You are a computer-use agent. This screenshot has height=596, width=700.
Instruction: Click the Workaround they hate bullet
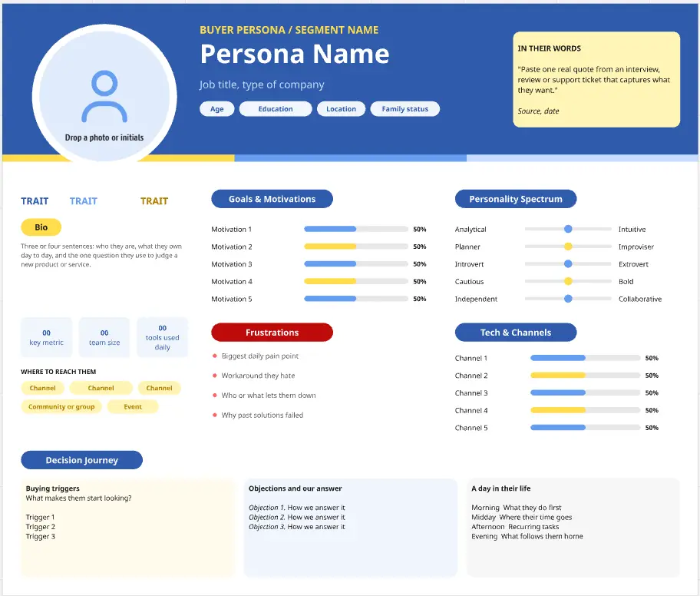253,376
